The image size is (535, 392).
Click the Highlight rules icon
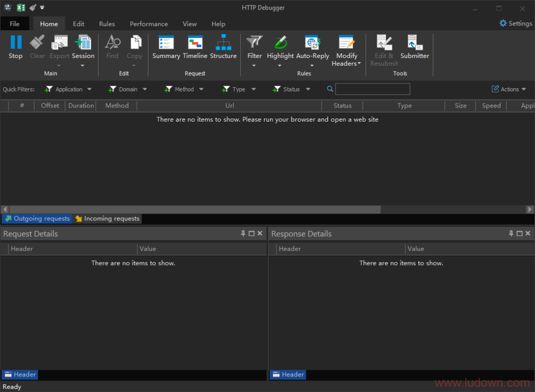pos(280,43)
